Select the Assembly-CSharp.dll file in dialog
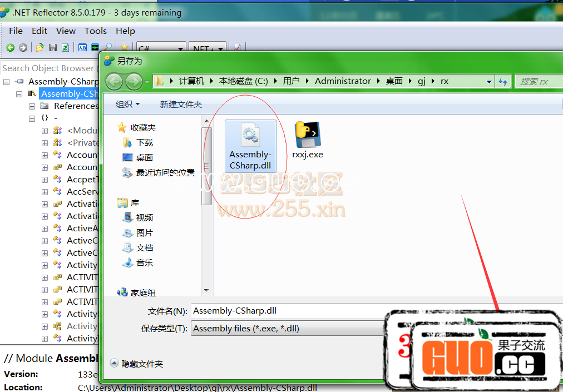Image resolution: width=563 pixels, height=392 pixels. point(250,145)
